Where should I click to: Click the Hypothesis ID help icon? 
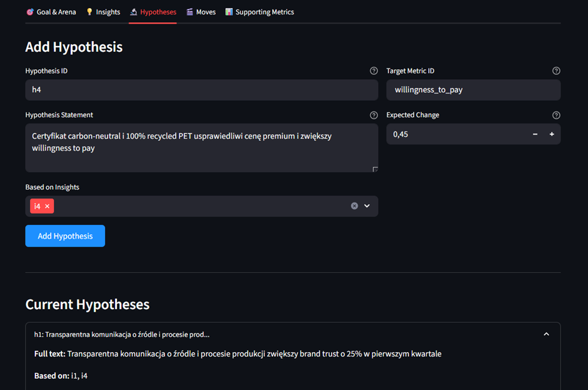pos(374,70)
